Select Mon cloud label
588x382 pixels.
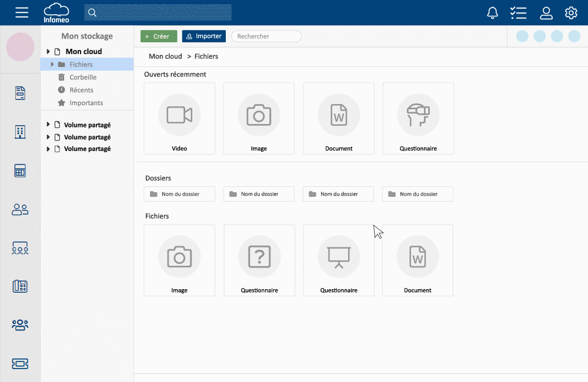click(83, 51)
